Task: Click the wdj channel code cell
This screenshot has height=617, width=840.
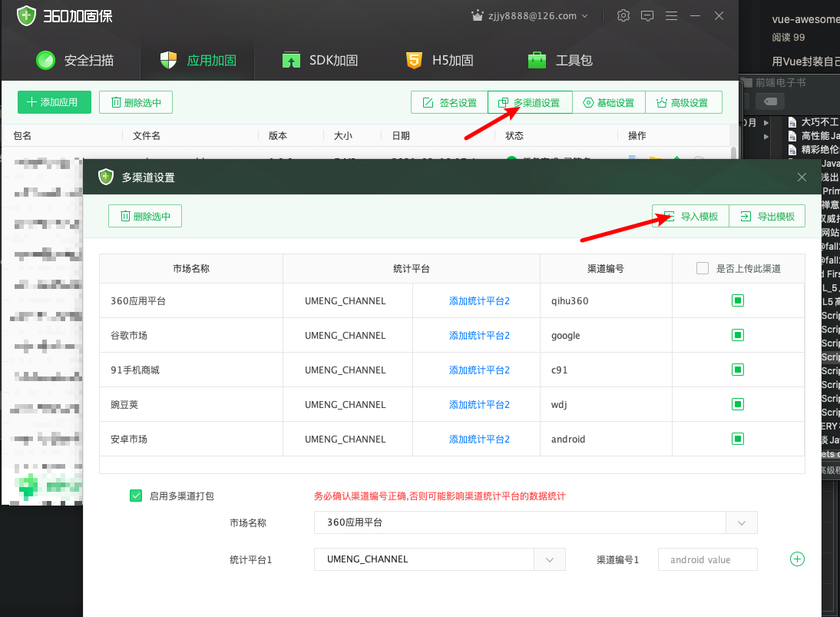Action: [606, 404]
